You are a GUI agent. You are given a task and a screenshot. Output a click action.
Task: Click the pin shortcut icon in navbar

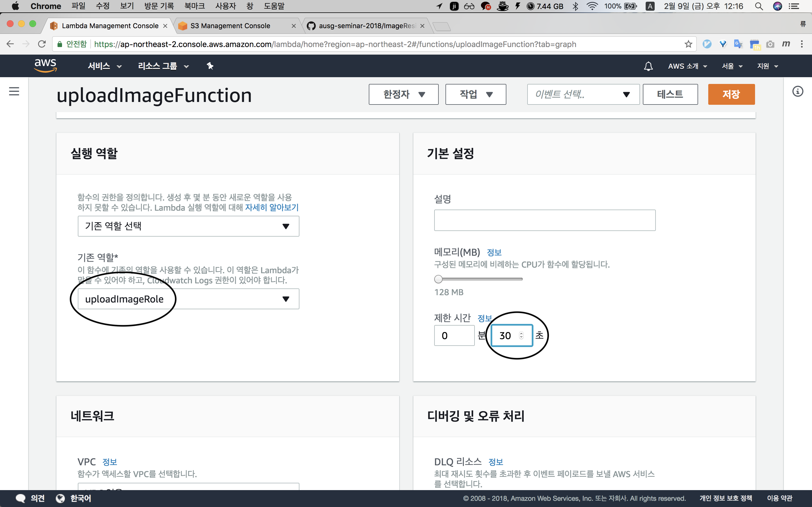click(x=210, y=66)
